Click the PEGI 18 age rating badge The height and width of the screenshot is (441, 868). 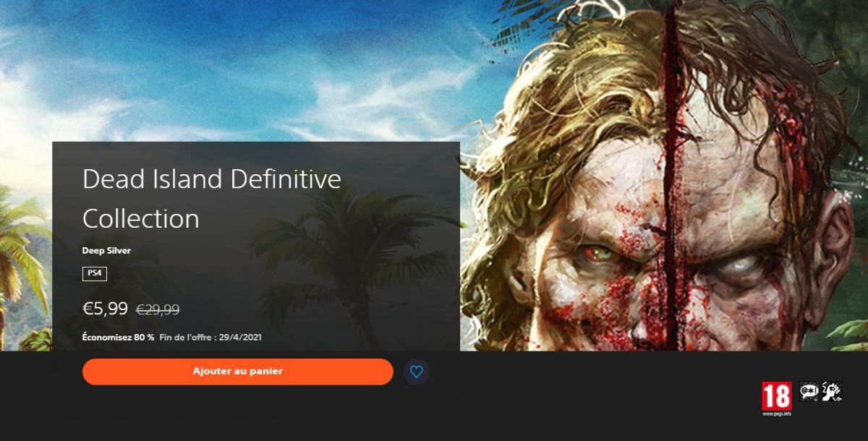tap(777, 397)
